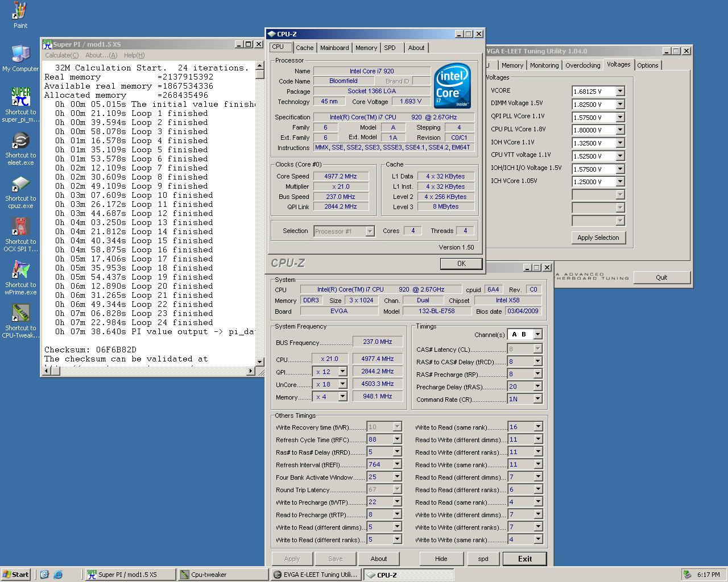Switch to the Cache tab in CPU-Z
The image size is (728, 582).
pos(304,48)
